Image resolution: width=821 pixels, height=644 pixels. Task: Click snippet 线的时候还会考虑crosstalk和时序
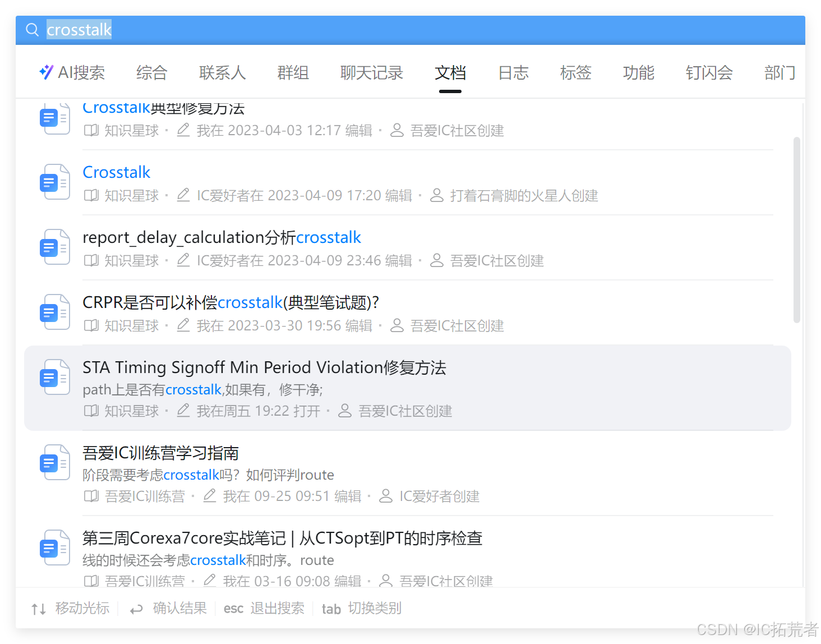[208, 560]
